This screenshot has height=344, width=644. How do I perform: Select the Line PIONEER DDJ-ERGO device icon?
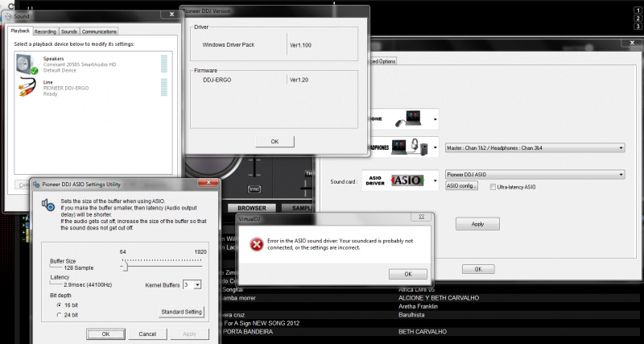pyautogui.click(x=27, y=88)
